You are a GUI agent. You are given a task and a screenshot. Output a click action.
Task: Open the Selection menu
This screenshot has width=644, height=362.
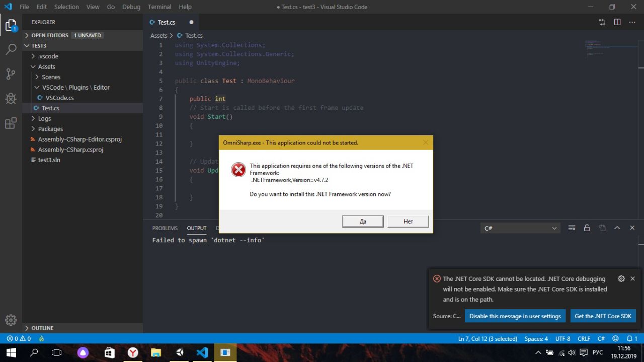click(66, 7)
